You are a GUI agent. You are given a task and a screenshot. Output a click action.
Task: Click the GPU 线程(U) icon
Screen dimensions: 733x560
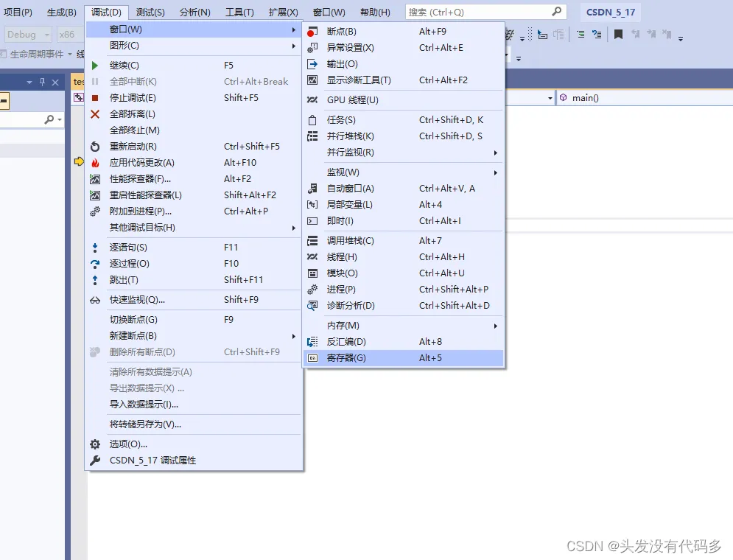click(x=312, y=100)
